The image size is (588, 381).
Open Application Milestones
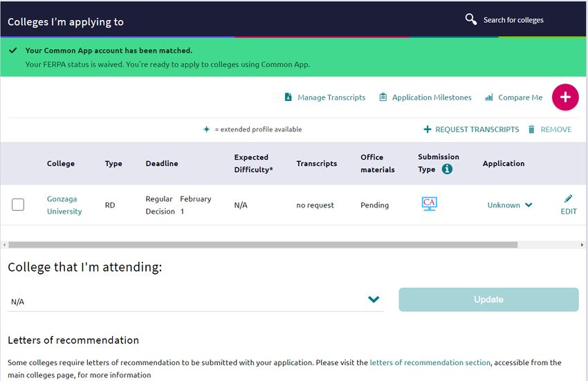tap(432, 97)
